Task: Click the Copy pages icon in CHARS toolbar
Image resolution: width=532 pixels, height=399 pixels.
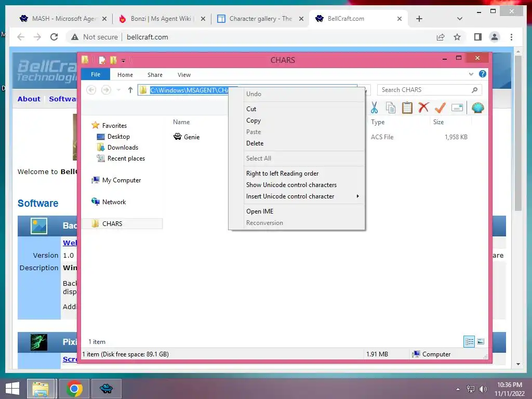Action: pyautogui.click(x=391, y=108)
